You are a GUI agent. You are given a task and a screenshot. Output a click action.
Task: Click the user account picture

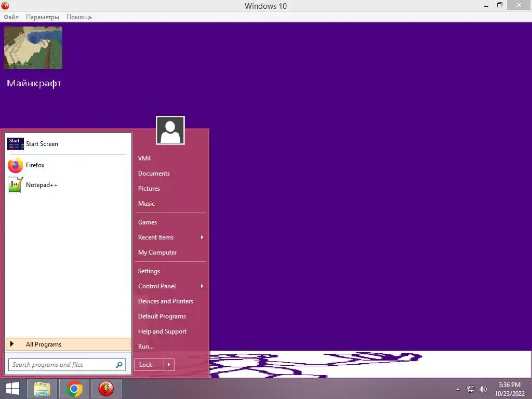click(170, 130)
